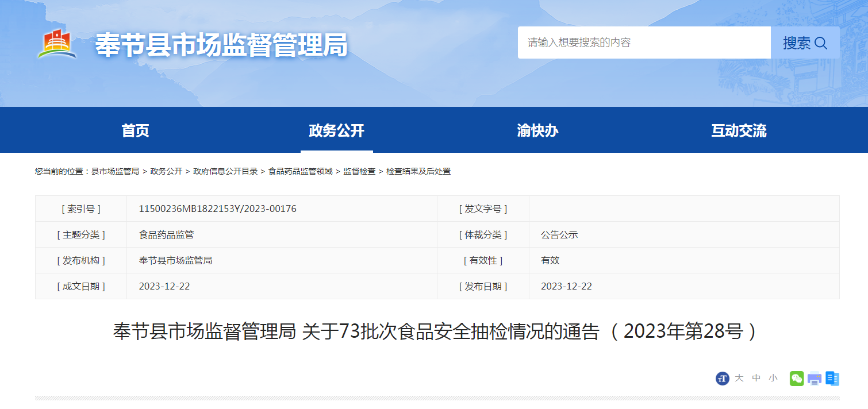868x409 pixels.
Task: Focus the search input field
Action: pyautogui.click(x=644, y=43)
